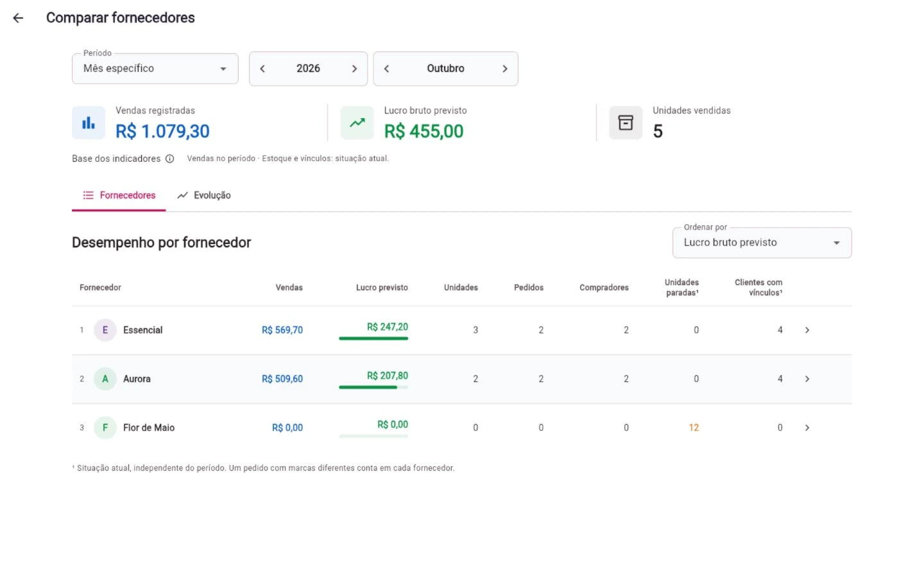
Task: Click the R$ 569,70 sales value
Action: 282,330
